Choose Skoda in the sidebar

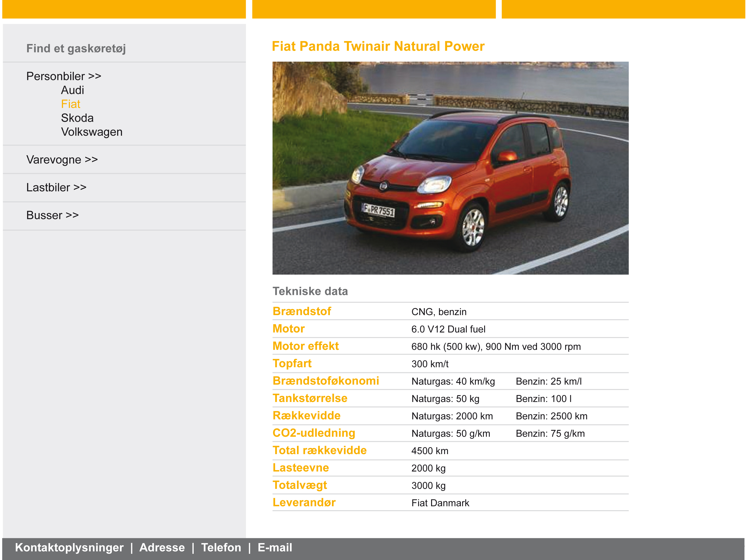tap(77, 118)
